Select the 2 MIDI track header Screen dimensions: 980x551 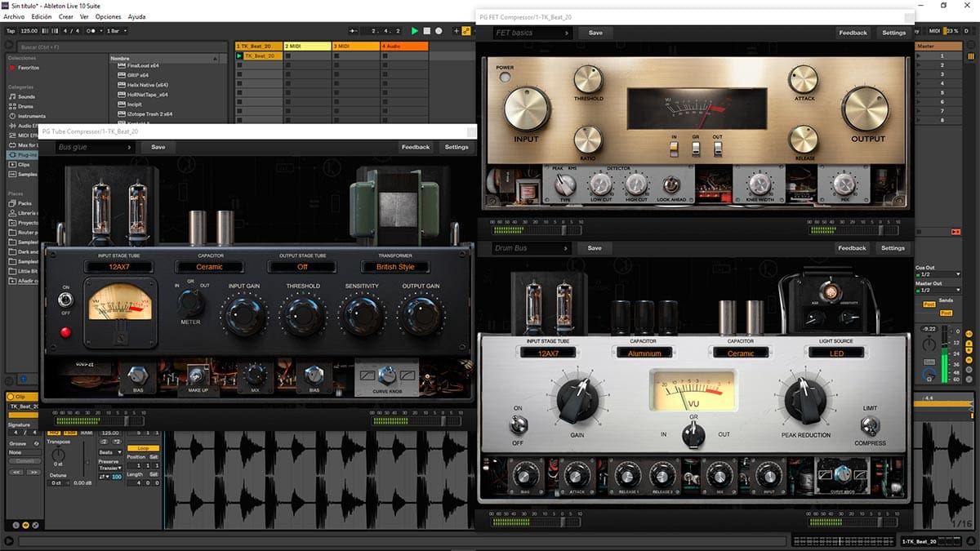tap(306, 47)
